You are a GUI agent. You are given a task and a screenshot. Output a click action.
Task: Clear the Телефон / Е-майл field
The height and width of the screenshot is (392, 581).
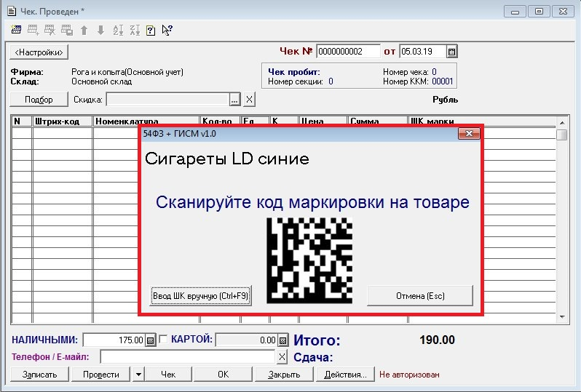tap(282, 357)
